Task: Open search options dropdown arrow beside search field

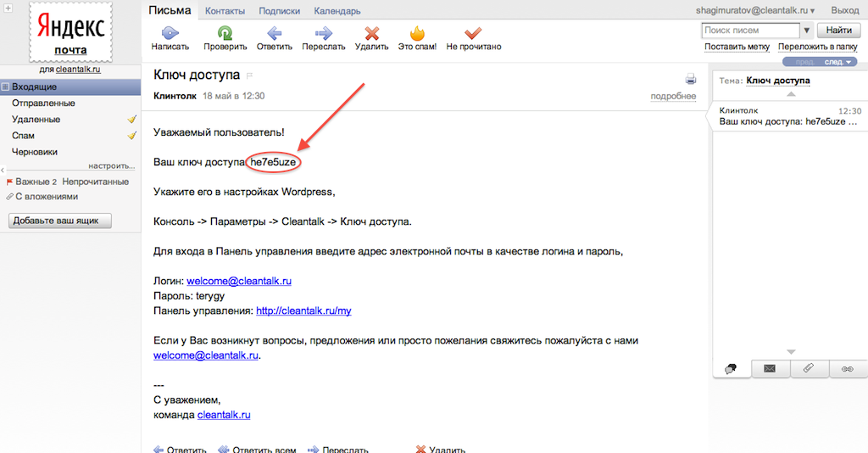Action: pos(805,31)
